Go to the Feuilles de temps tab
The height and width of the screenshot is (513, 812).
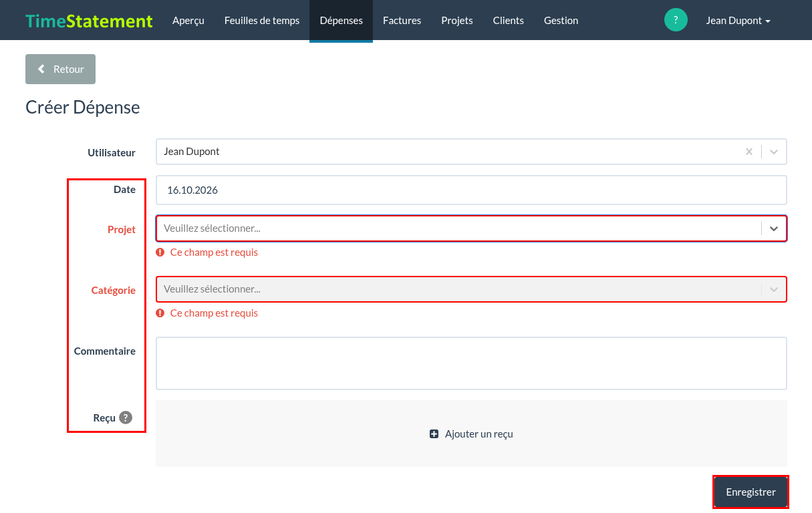pyautogui.click(x=262, y=20)
